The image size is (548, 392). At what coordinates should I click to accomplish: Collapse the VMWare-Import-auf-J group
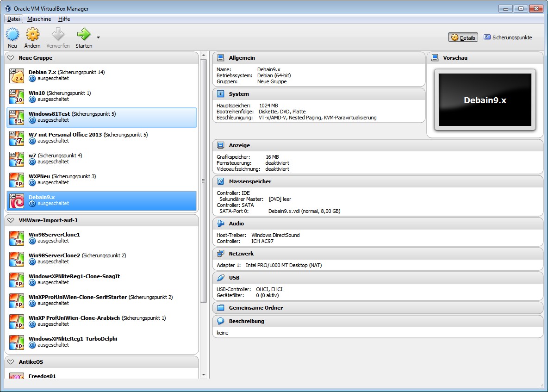[11, 220]
